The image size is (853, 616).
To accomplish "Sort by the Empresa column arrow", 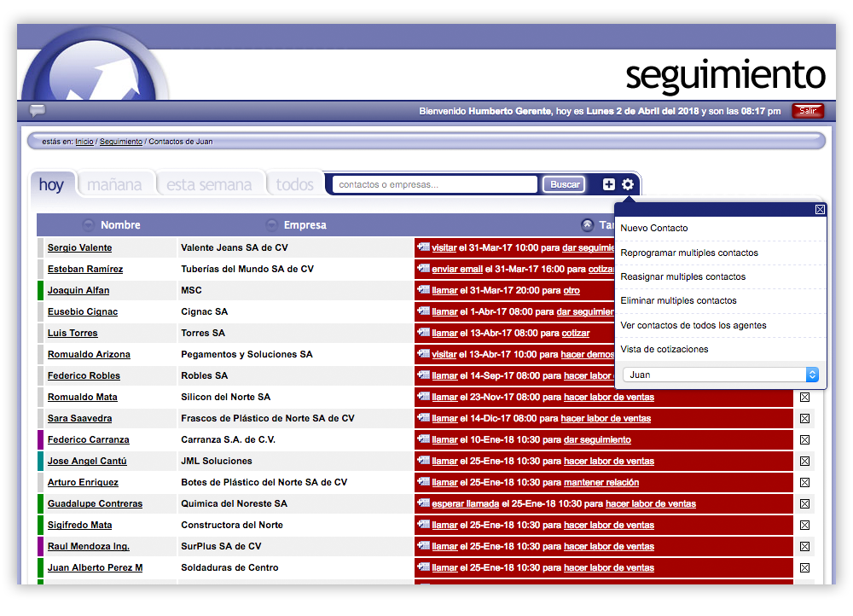I will click(x=271, y=225).
